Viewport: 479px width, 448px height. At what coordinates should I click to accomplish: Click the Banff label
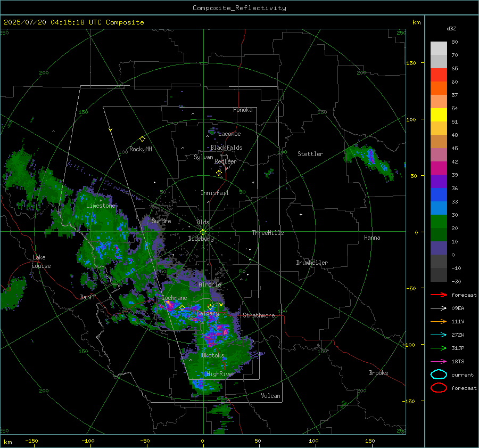88,297
